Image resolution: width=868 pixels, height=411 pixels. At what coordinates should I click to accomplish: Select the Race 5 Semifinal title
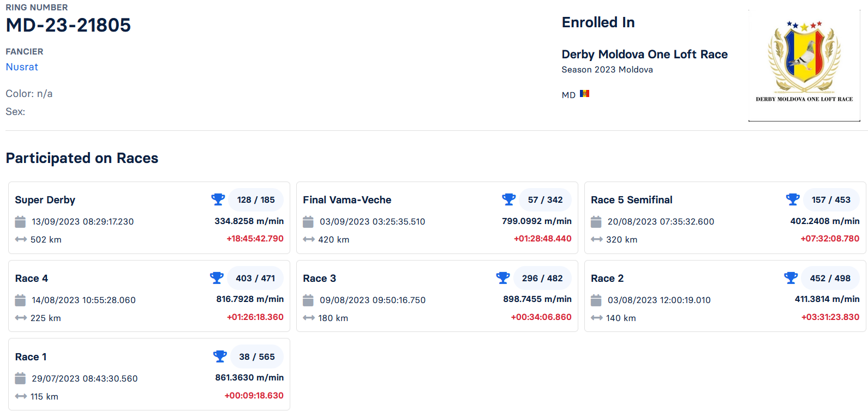pyautogui.click(x=631, y=200)
